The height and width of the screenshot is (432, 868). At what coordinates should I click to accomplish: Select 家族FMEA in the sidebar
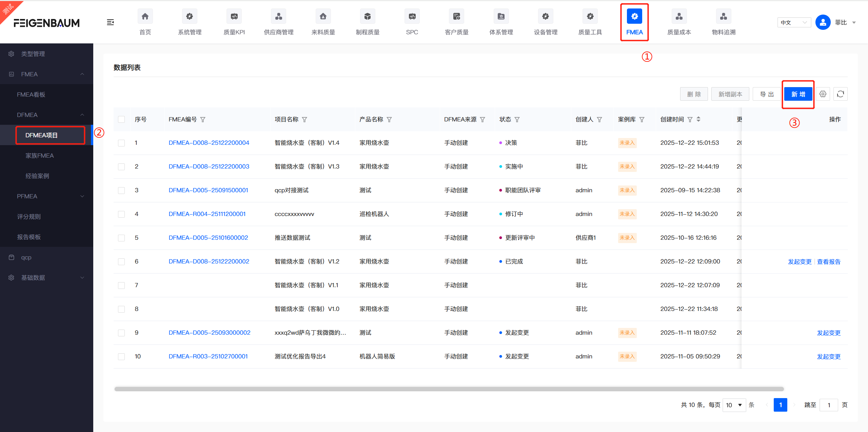tap(40, 156)
